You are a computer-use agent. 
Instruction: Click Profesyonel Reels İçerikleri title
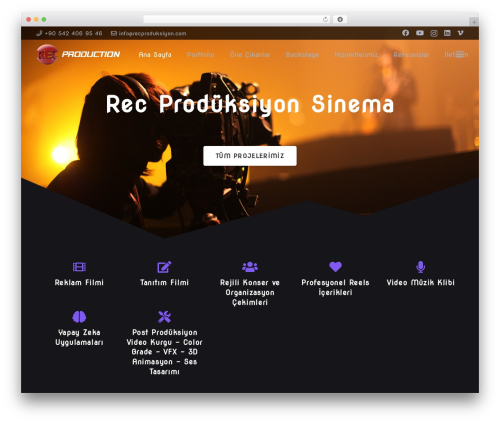point(335,287)
